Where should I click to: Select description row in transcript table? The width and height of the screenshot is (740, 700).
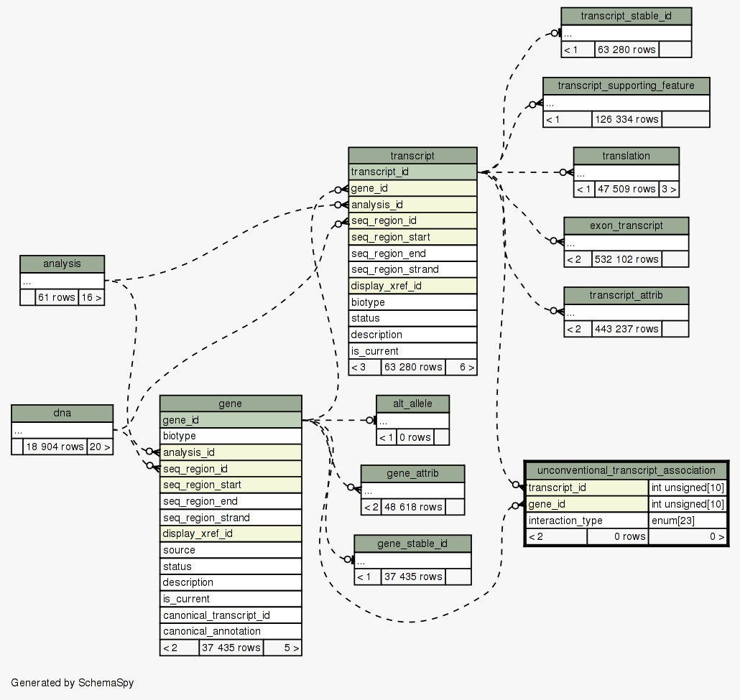click(x=412, y=335)
